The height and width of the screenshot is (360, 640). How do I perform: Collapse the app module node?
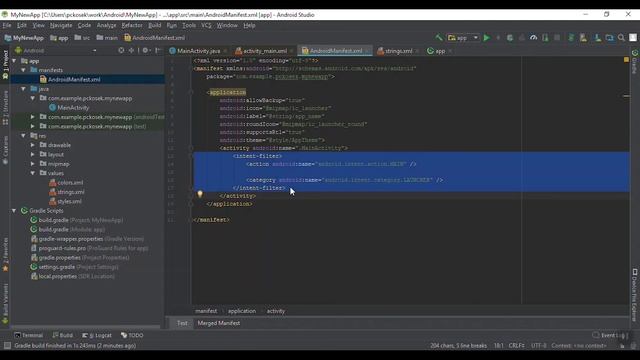click(14, 61)
